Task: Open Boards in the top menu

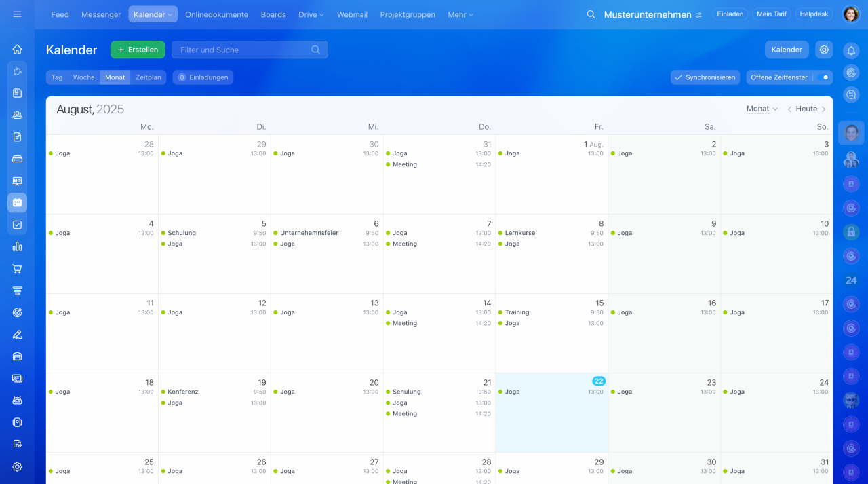Action: click(x=273, y=14)
